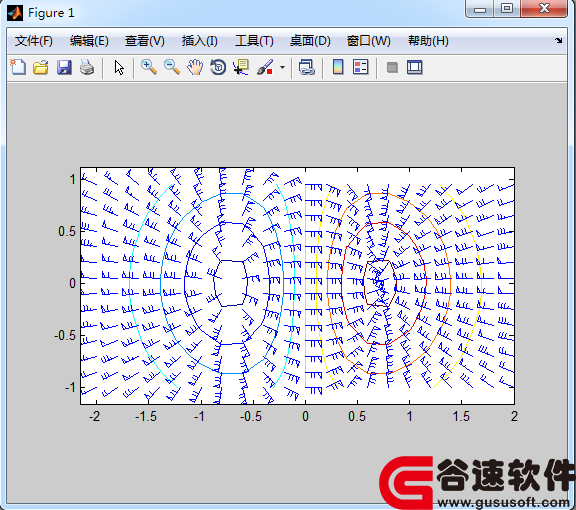576x510 pixels.
Task: Open the 文件(F) menu
Action: point(33,41)
